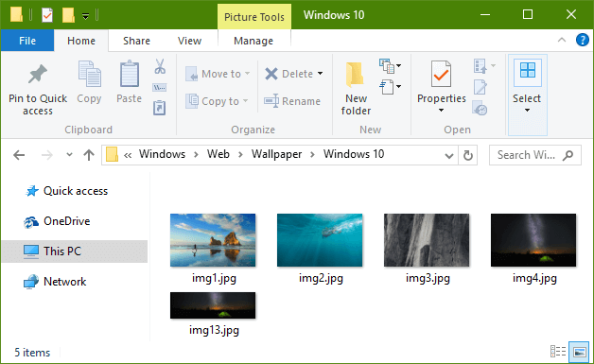This screenshot has height=364, width=594.
Task: Click the Paste shortcut icon
Action: pyautogui.click(x=160, y=108)
